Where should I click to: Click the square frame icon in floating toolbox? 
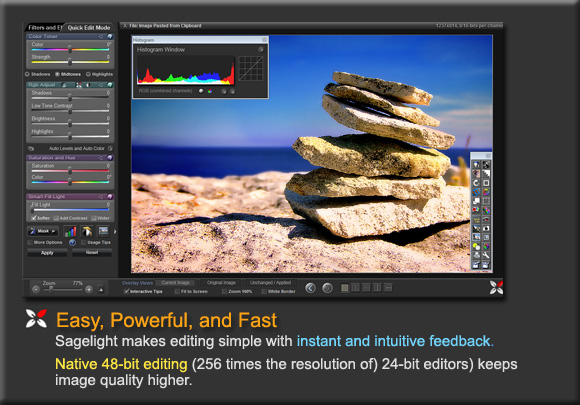[x=486, y=183]
